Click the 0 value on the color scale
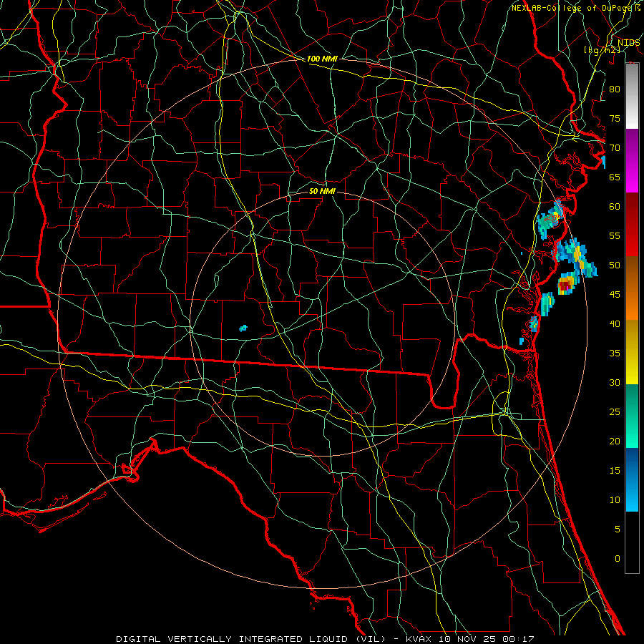 [x=618, y=559]
